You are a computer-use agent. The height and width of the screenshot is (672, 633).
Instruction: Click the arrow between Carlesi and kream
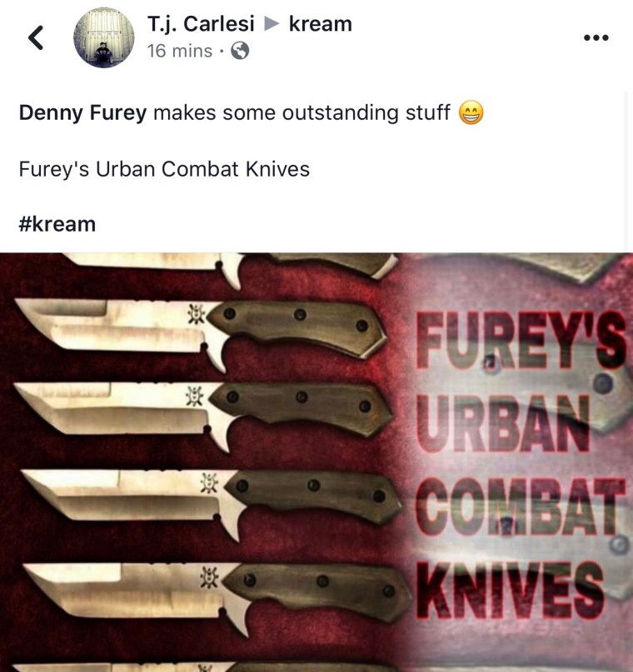point(272,24)
